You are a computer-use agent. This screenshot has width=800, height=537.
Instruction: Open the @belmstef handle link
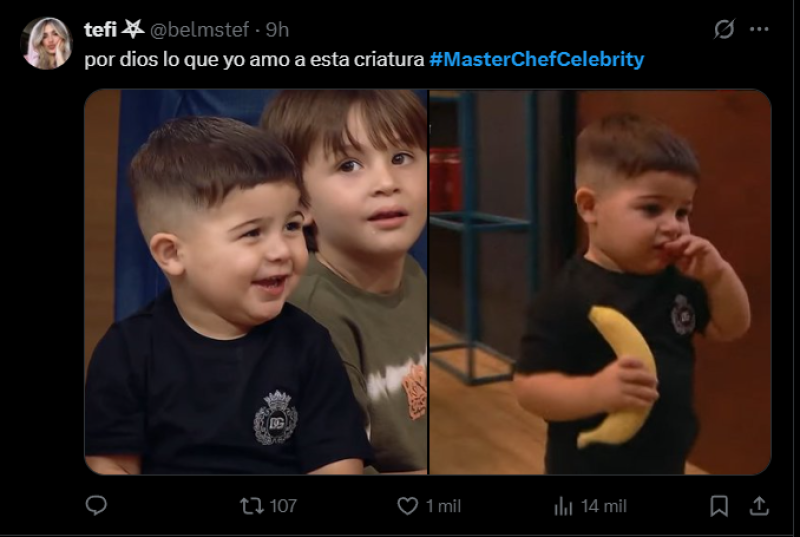[x=199, y=30]
